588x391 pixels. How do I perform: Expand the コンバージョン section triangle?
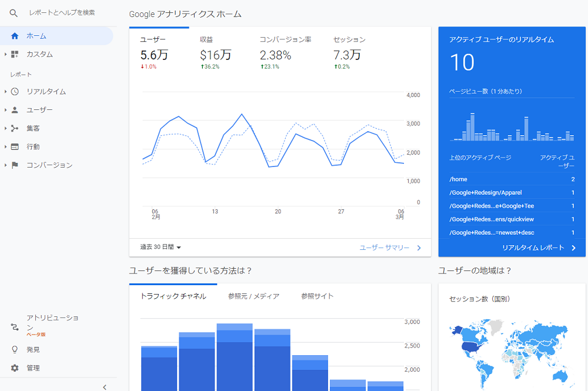(5, 165)
